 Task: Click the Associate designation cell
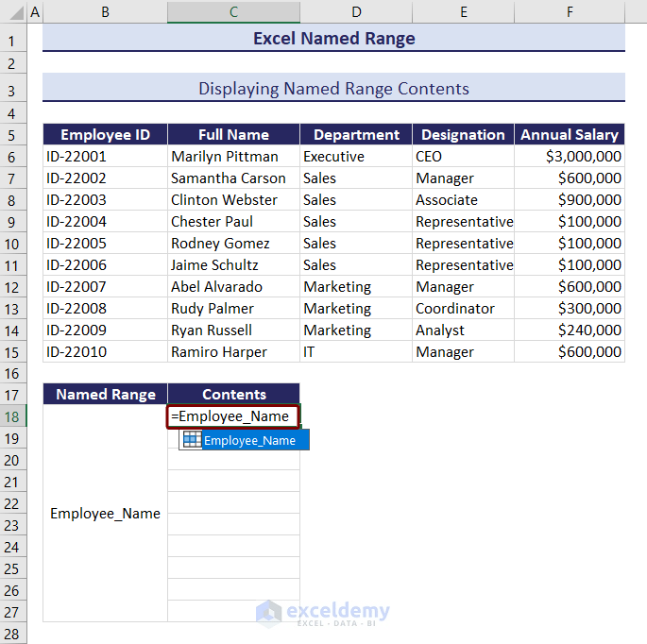click(x=464, y=199)
